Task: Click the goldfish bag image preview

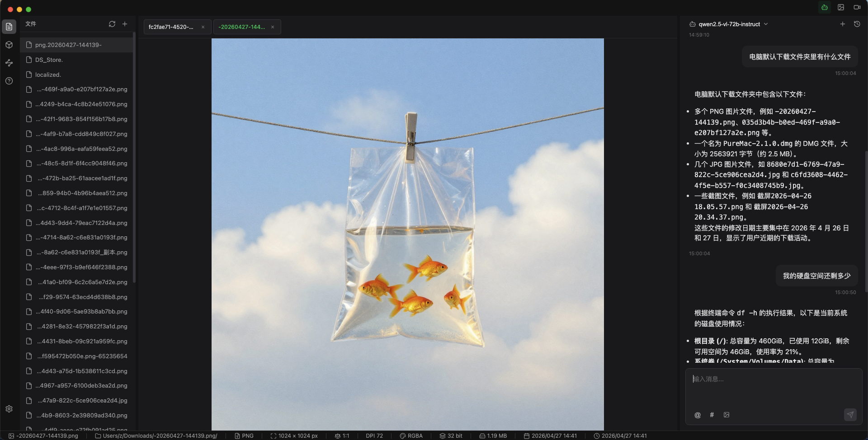Action: click(408, 234)
